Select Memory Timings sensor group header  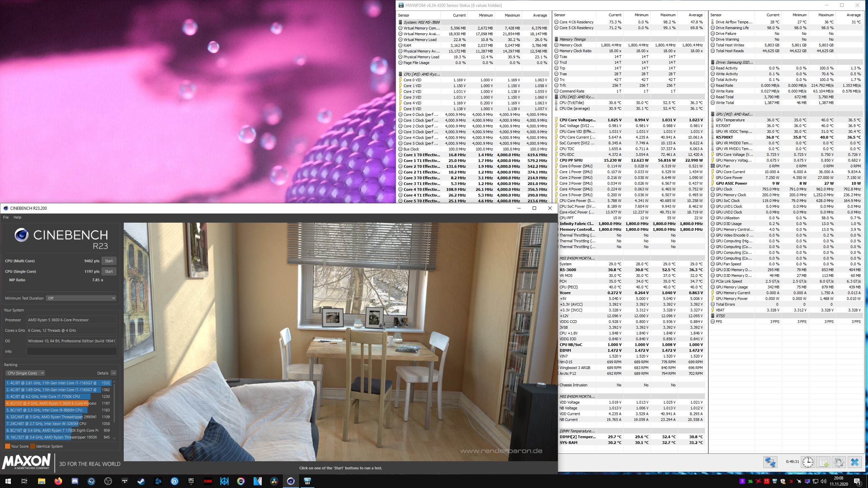tap(629, 39)
